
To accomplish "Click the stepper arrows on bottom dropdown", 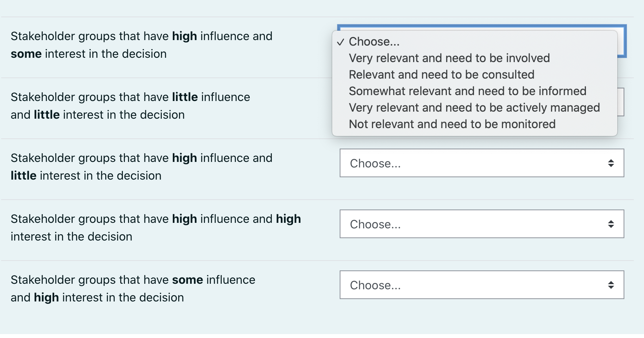I will (x=611, y=285).
